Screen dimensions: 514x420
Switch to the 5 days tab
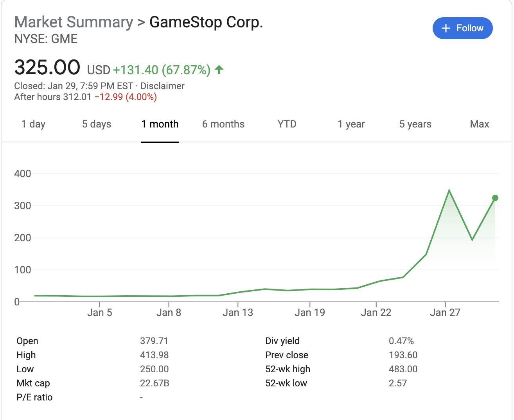coord(97,124)
